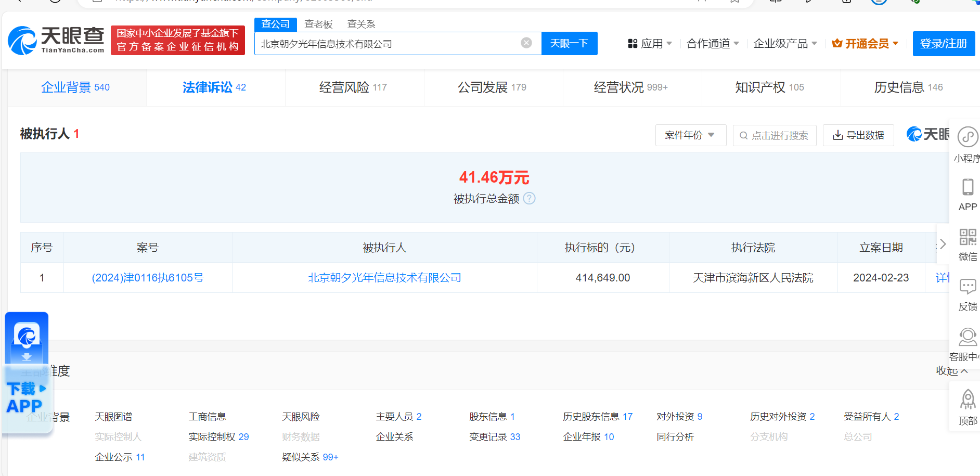Screen dimensions: 980x476
Task: Show the 微信 QR code icon
Action: click(968, 237)
